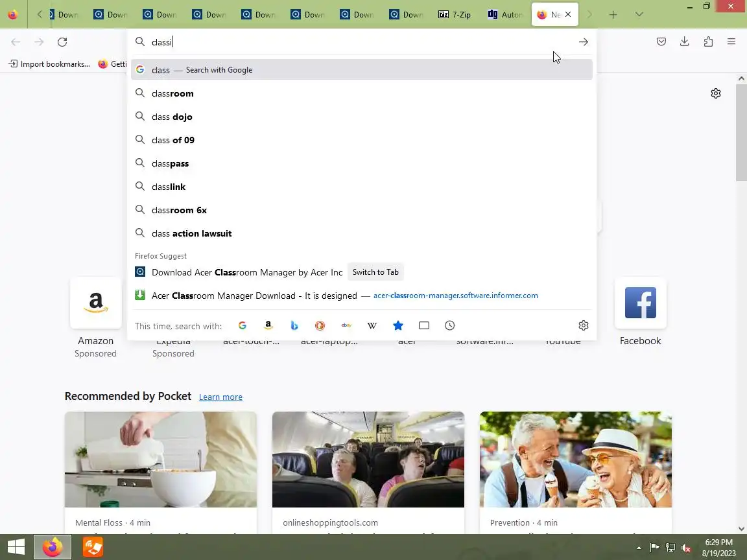Click the page vertical scrollbar thumb
The height and width of the screenshot is (560, 747).
(741, 132)
